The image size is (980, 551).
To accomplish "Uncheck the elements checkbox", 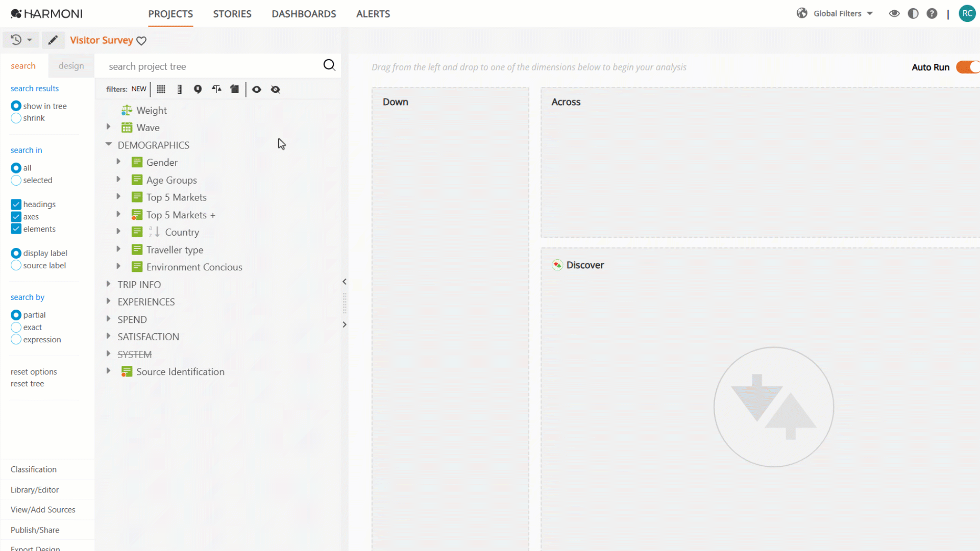I will 16,229.
